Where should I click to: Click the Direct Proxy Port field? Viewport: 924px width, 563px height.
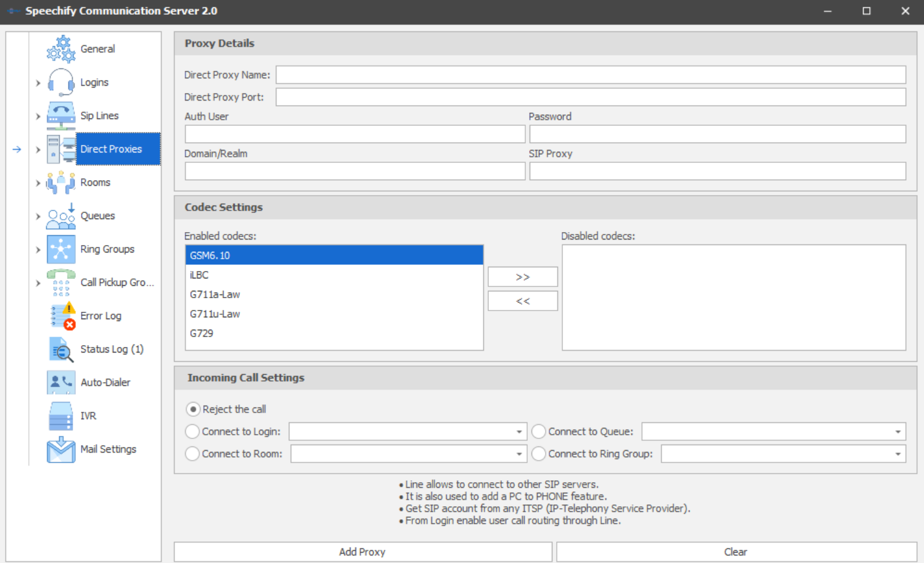tap(591, 97)
